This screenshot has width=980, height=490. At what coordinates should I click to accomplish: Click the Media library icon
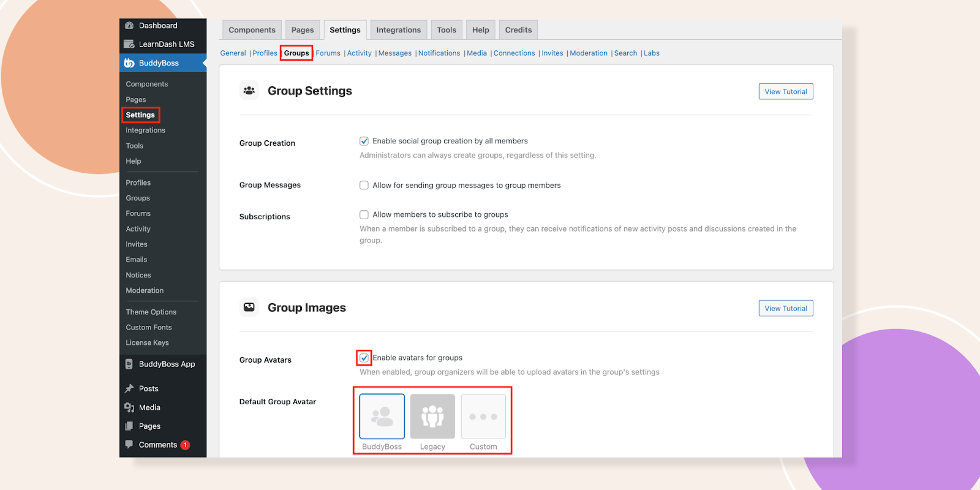129,407
